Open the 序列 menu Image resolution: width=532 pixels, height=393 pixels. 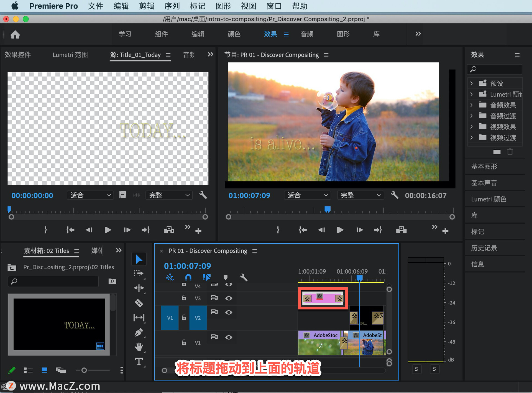[x=172, y=6]
